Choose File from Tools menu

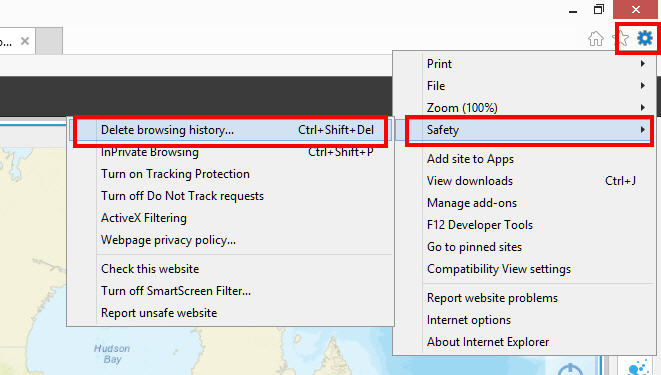524,86
